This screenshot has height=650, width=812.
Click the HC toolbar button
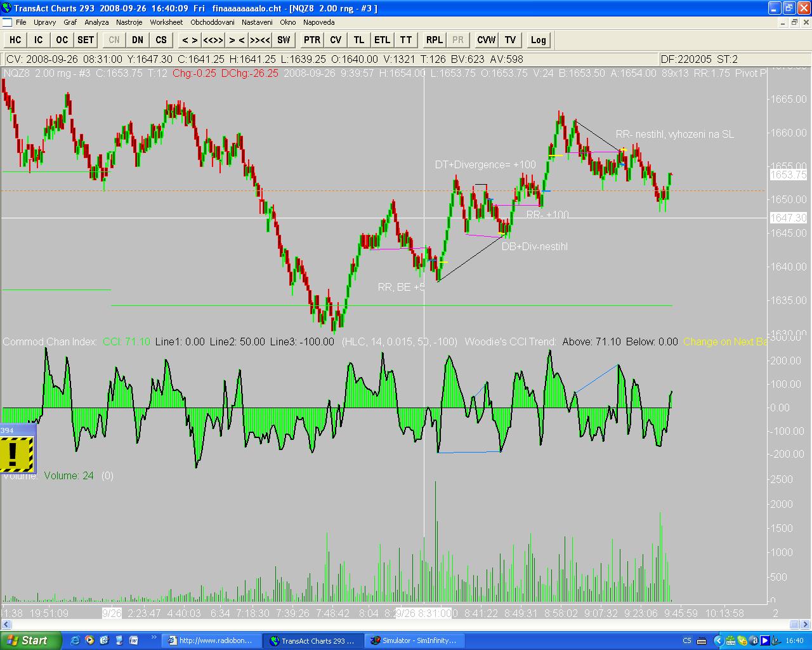pyautogui.click(x=15, y=40)
